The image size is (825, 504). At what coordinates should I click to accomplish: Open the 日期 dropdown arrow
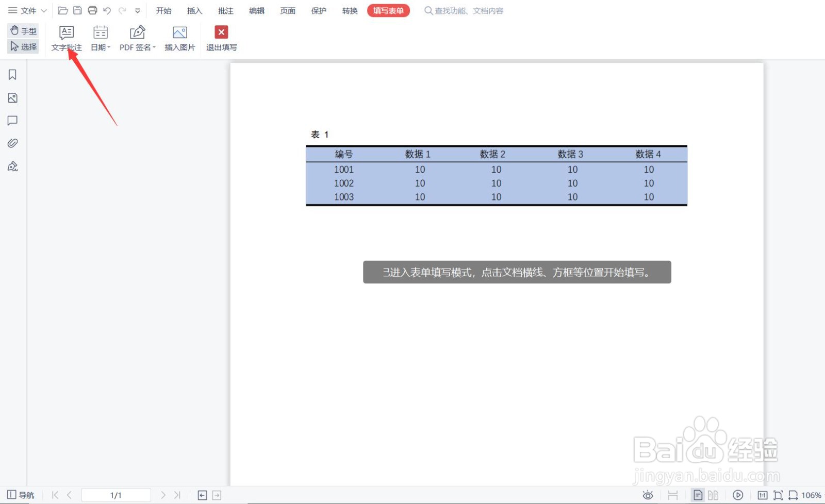[x=108, y=47]
